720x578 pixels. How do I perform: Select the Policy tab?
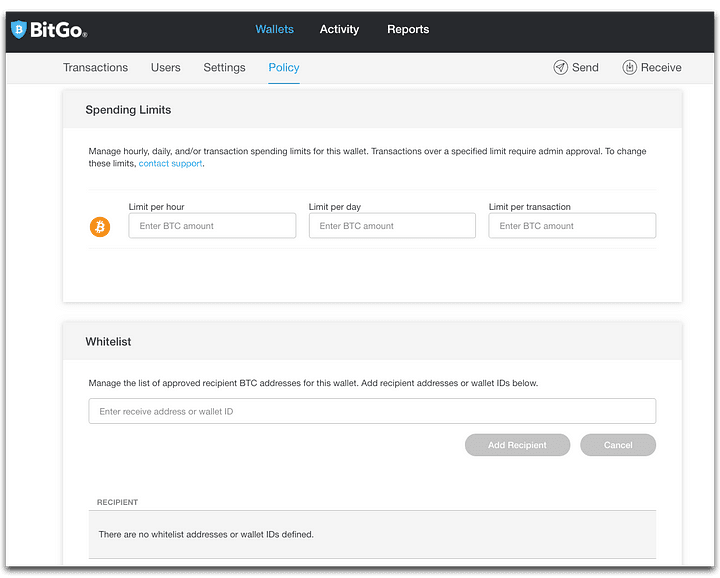(284, 67)
